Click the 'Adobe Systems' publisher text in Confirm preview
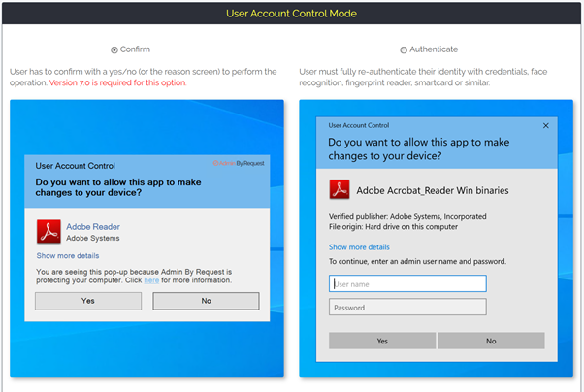 tap(93, 238)
